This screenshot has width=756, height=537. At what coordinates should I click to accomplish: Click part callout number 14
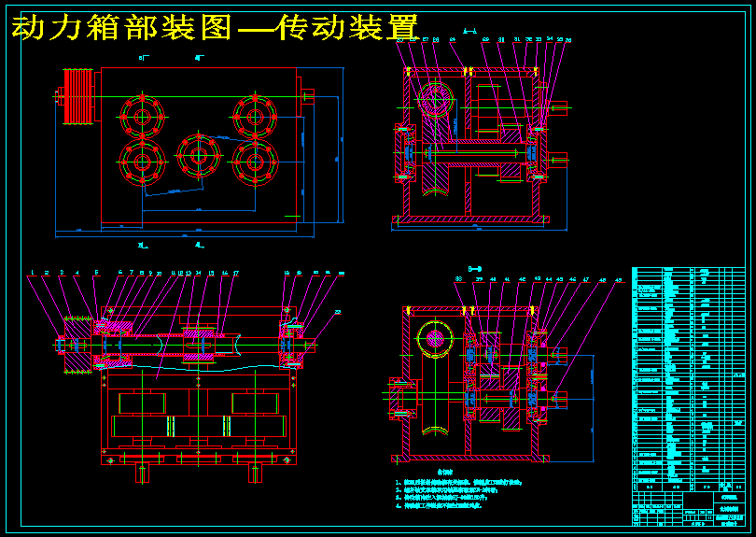pyautogui.click(x=199, y=273)
